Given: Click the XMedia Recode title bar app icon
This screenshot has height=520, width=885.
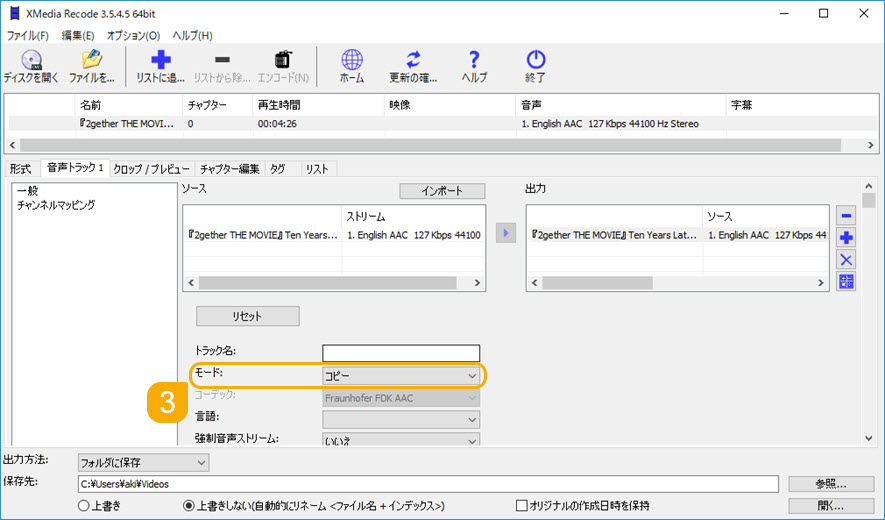Looking at the screenshot, I should pos(14,13).
